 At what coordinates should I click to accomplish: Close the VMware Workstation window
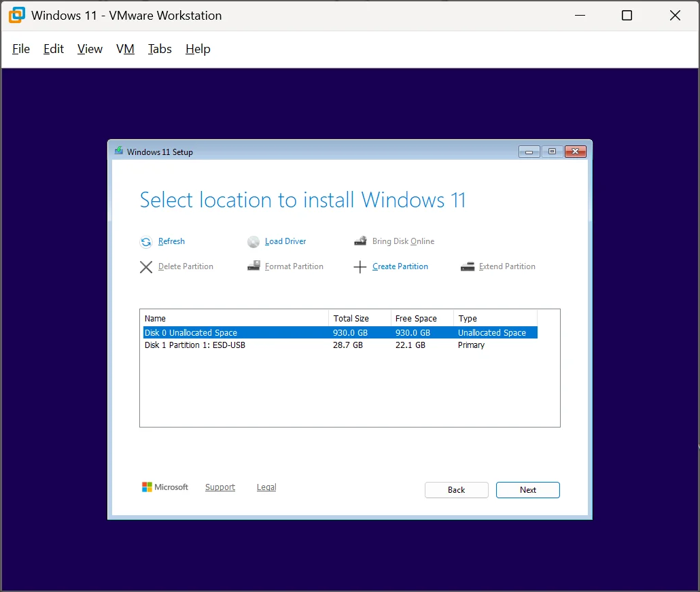675,16
